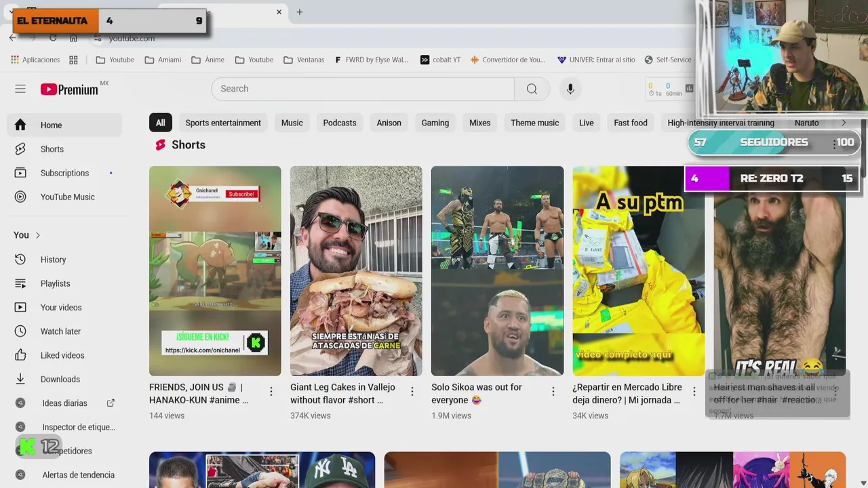
Task: Open Watch later in the sidebar
Action: point(64,331)
